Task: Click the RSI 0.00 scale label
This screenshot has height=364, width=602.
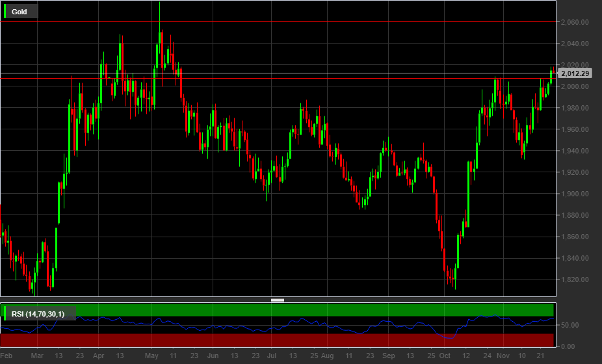Action: [568, 346]
